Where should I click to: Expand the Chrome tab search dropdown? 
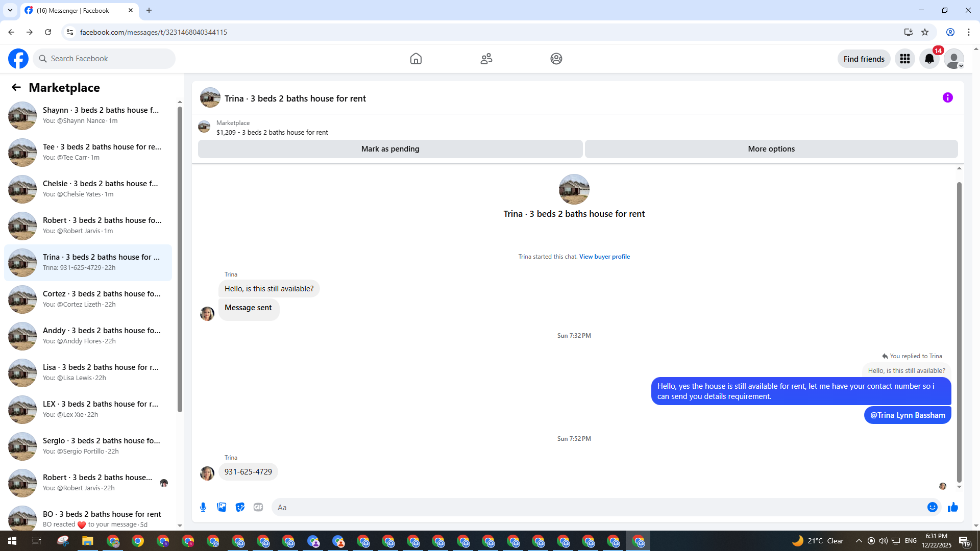tap(10, 10)
